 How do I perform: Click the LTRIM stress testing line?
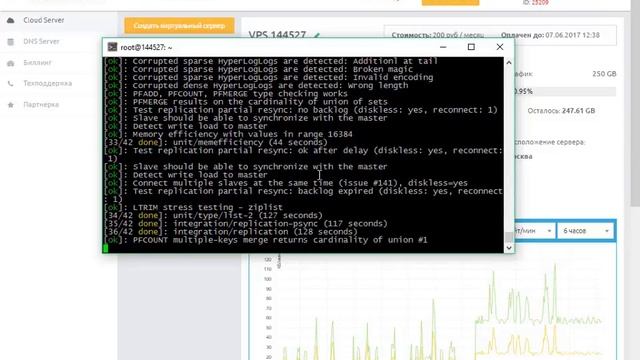(x=193, y=207)
